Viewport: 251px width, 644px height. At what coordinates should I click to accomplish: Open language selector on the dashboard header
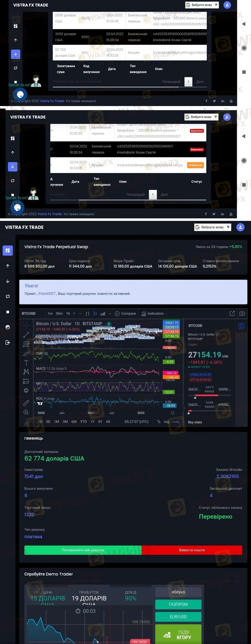(x=213, y=227)
